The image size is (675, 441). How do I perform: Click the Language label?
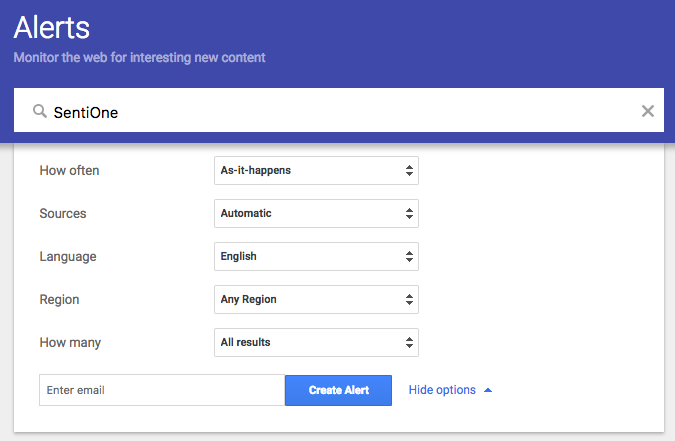coord(68,256)
